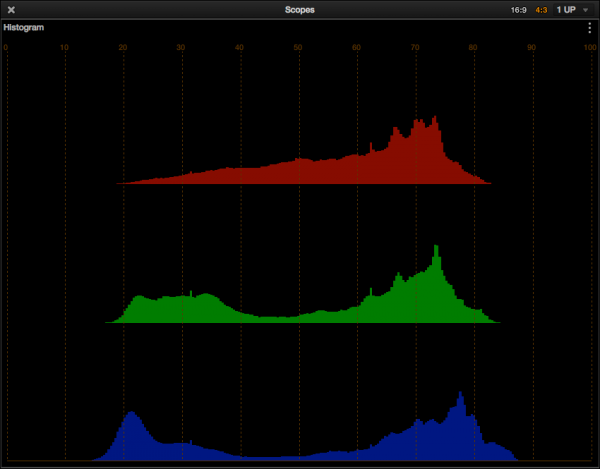Click the 0 scale marker
Image resolution: width=600 pixels, height=469 pixels.
point(6,47)
